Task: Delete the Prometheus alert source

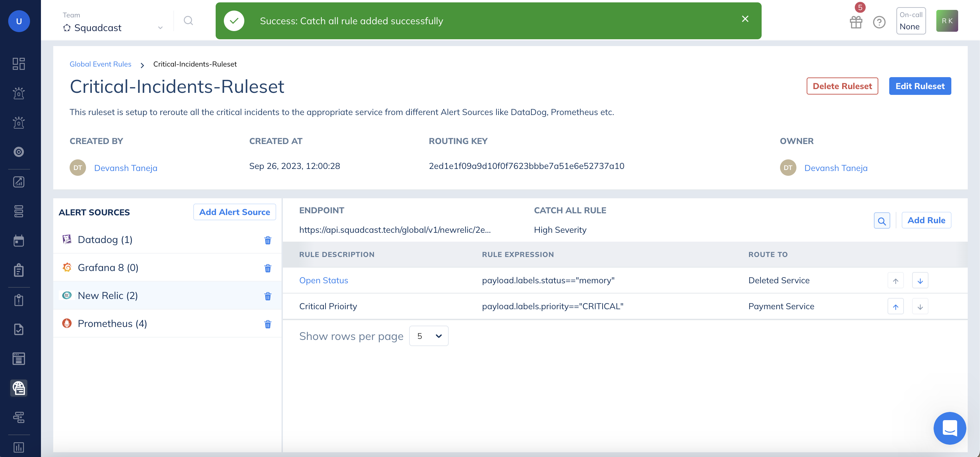Action: tap(268, 325)
